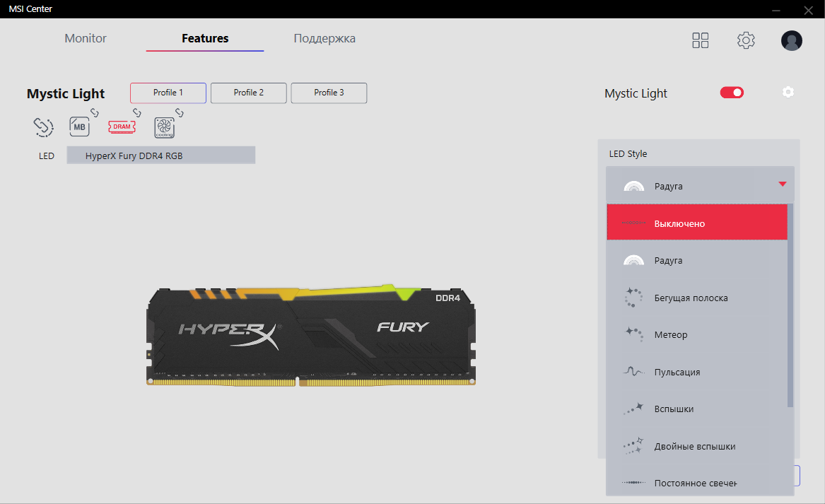
Task: Open the apps grid icon
Action: point(701,40)
